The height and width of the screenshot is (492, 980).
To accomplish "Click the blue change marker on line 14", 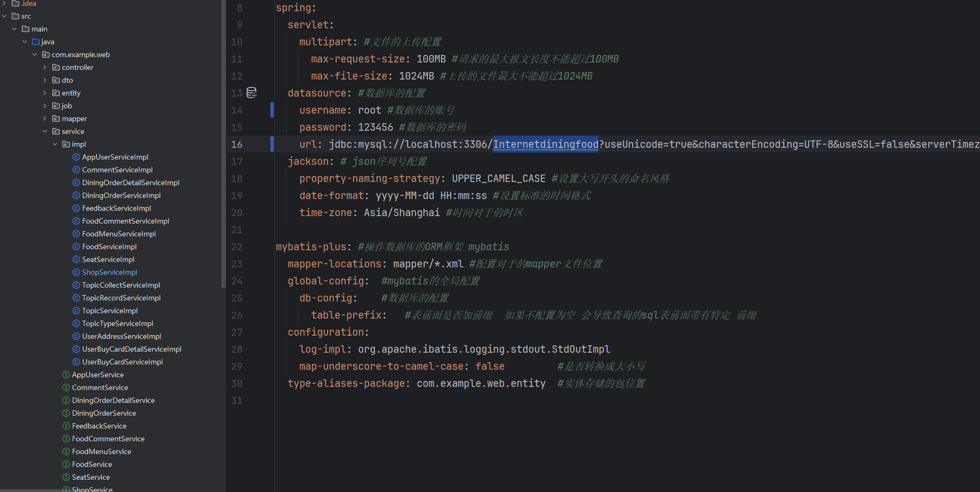I will [272, 110].
